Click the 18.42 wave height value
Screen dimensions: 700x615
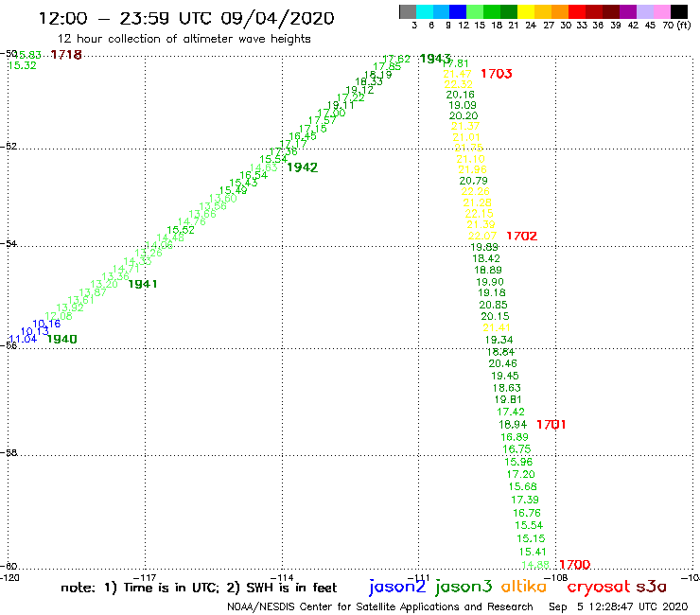click(486, 258)
